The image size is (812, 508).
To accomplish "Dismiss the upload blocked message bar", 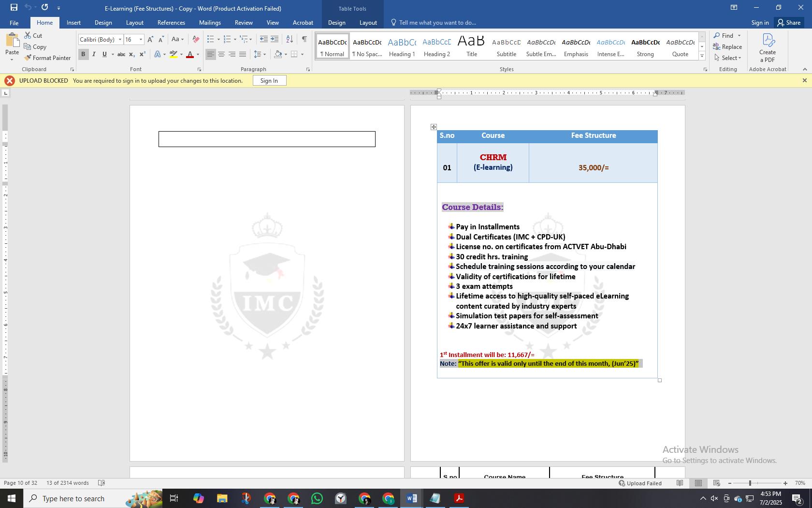I will [804, 80].
